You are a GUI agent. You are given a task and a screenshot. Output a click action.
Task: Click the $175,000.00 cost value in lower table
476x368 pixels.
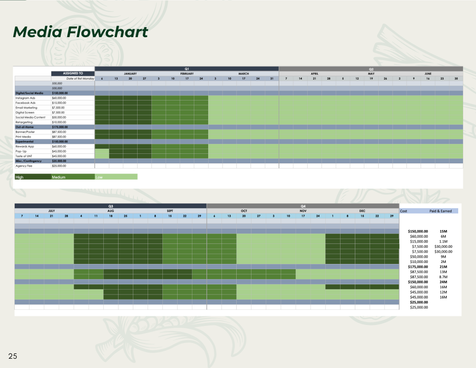click(x=418, y=267)
